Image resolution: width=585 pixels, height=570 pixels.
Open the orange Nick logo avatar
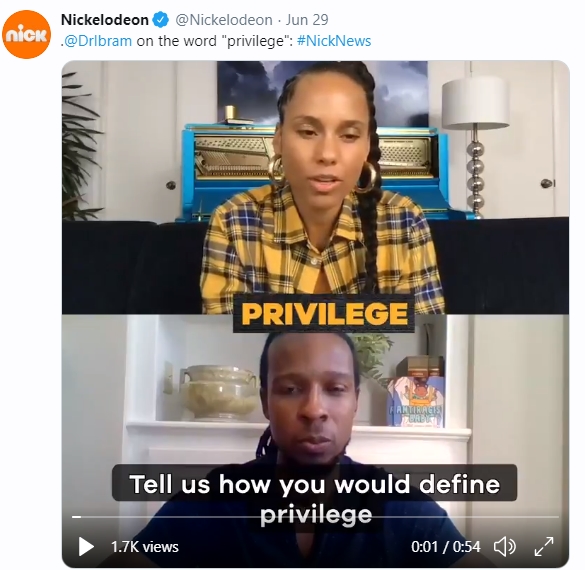tap(26, 34)
